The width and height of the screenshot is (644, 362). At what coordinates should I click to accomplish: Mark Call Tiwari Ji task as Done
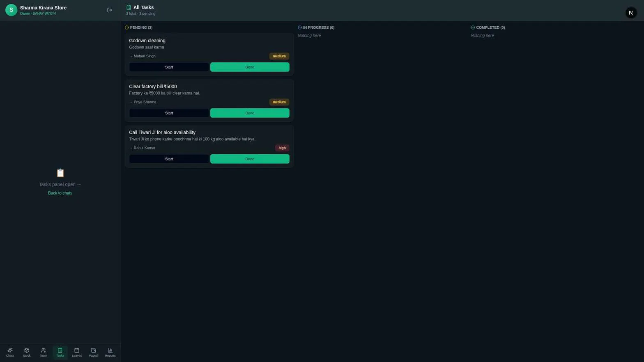250,159
